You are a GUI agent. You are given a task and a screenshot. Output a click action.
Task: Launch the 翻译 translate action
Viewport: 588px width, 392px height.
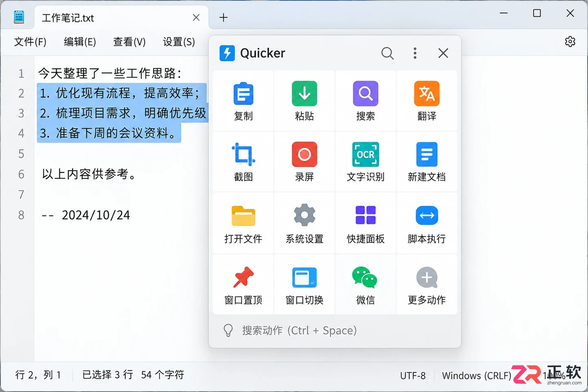pos(427,101)
